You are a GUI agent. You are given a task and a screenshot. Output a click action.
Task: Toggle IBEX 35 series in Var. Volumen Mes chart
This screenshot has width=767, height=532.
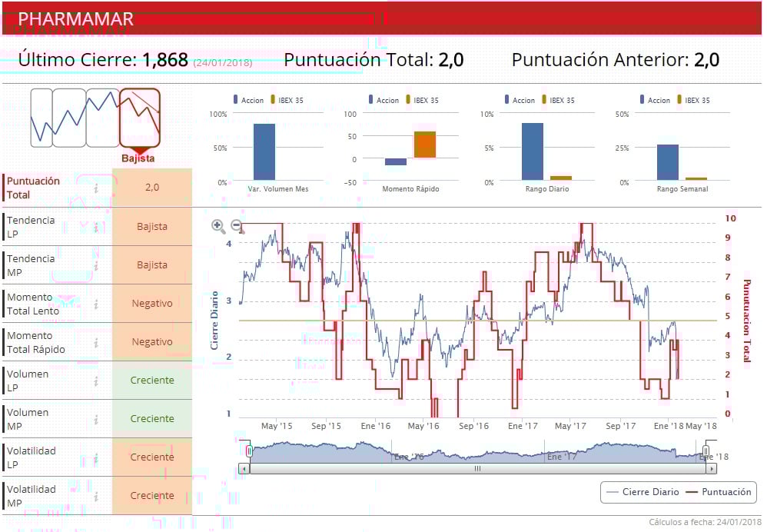coord(287,100)
